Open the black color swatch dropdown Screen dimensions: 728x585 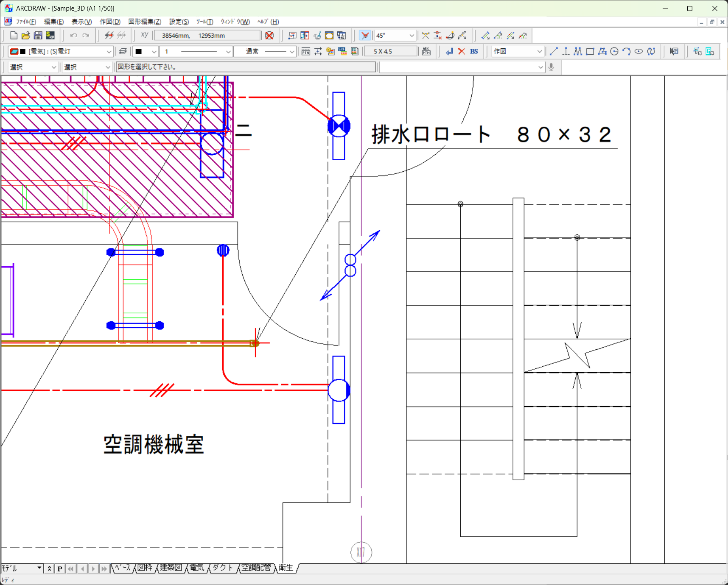pos(154,52)
